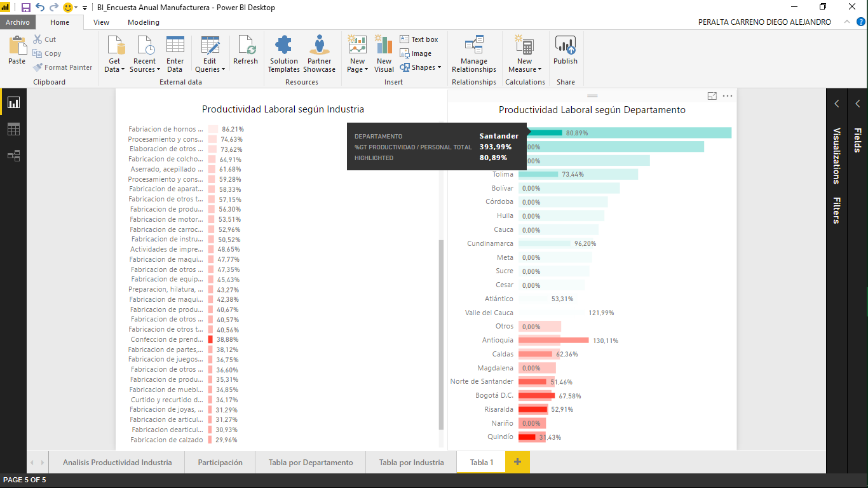The width and height of the screenshot is (868, 488).
Task: Open the Participación page tab
Action: [220, 463]
